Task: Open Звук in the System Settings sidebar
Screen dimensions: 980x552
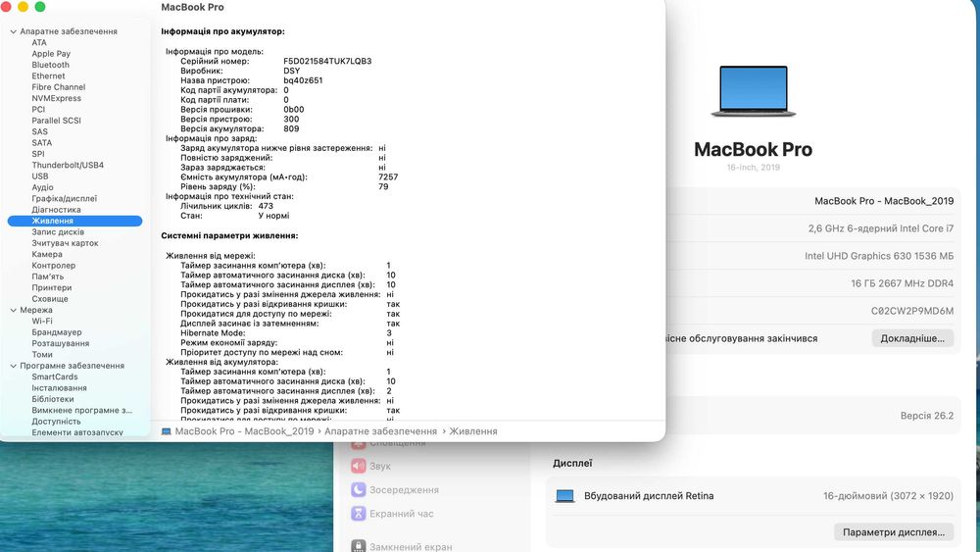Action: tap(380, 466)
